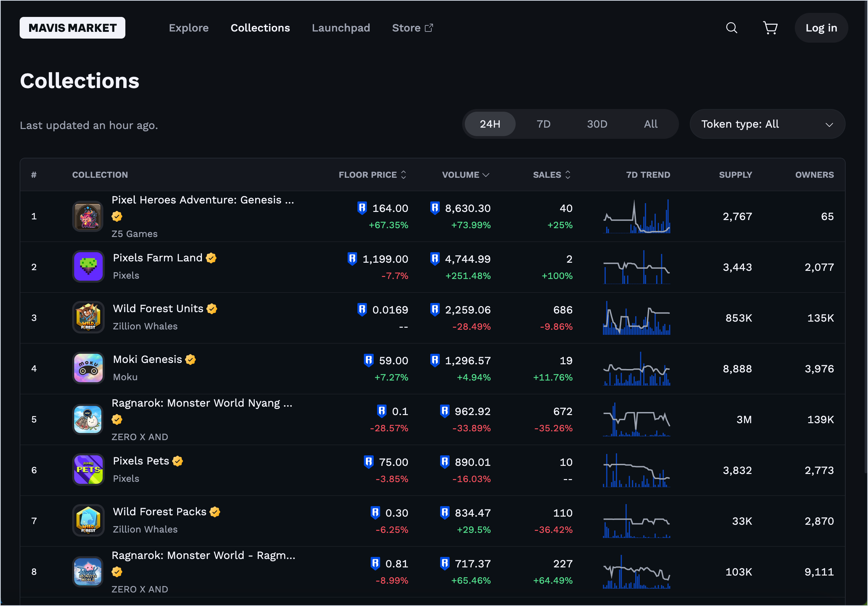868x606 pixels.
Task: Click the Ragnarok Monster World Nyang icon
Action: pos(88,419)
